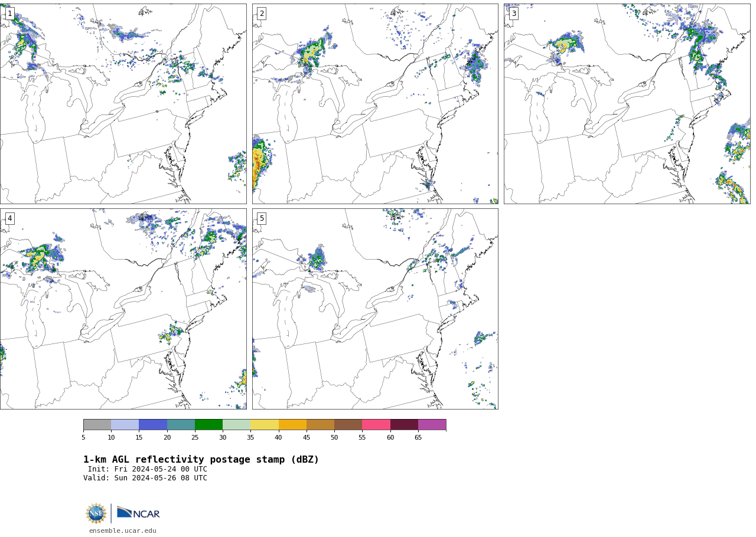
Task: Click the teal 20-25 dBZ swatch
Action: pos(181,425)
